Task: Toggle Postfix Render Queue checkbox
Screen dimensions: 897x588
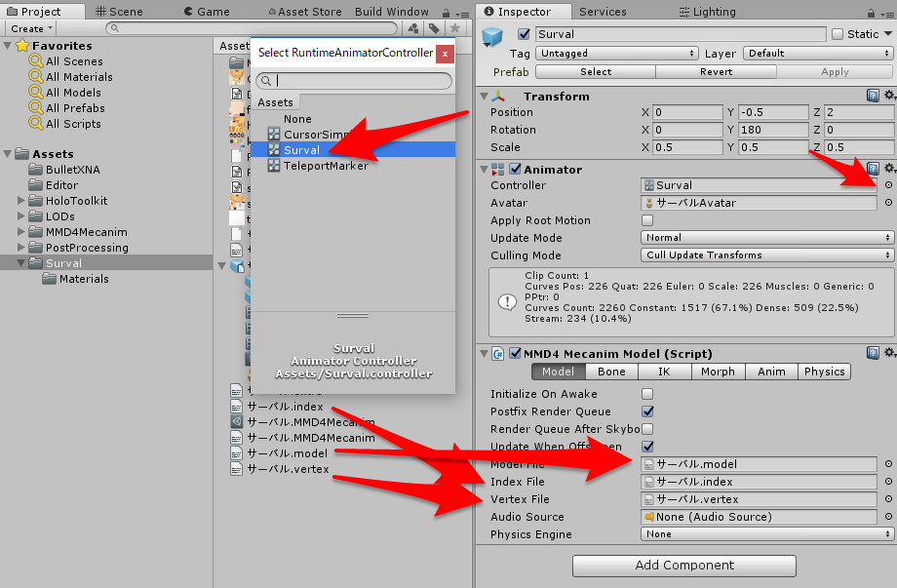Action: click(647, 412)
